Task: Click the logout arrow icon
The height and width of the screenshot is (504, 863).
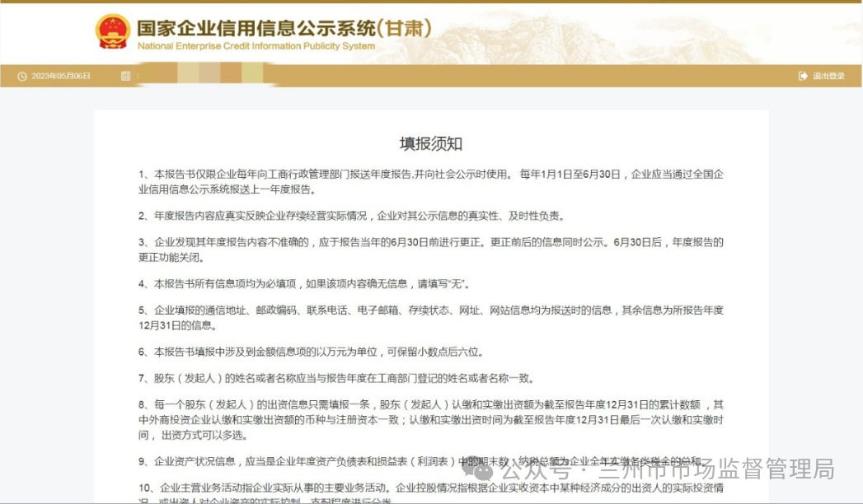Action: (803, 77)
